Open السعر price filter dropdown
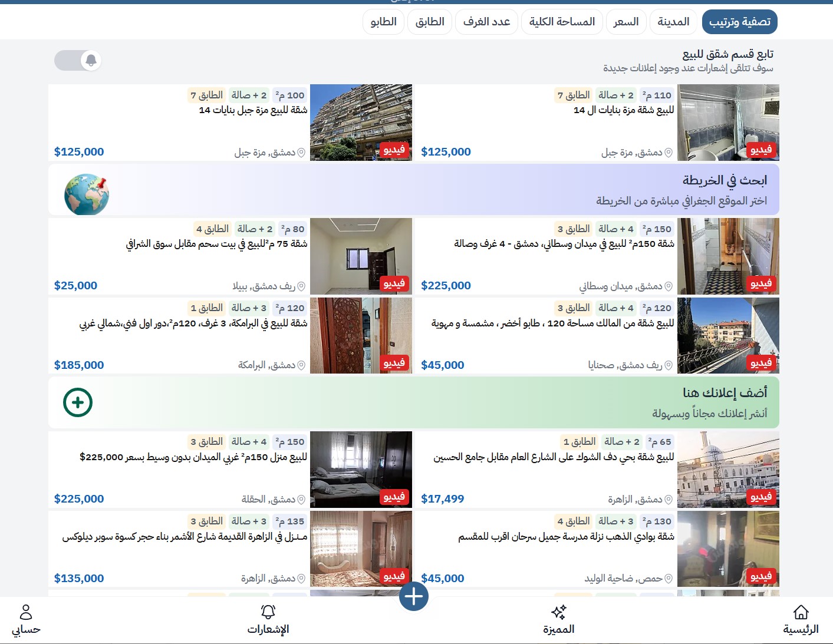Image resolution: width=833 pixels, height=644 pixels. pyautogui.click(x=626, y=22)
